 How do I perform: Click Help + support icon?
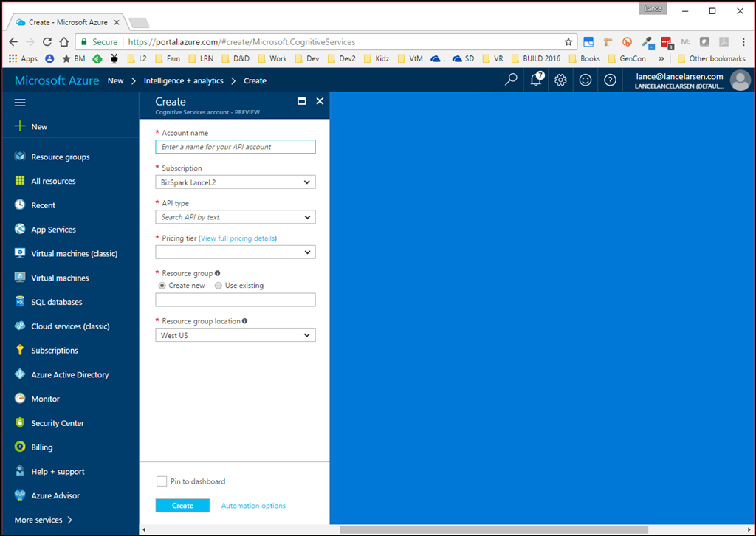[20, 471]
